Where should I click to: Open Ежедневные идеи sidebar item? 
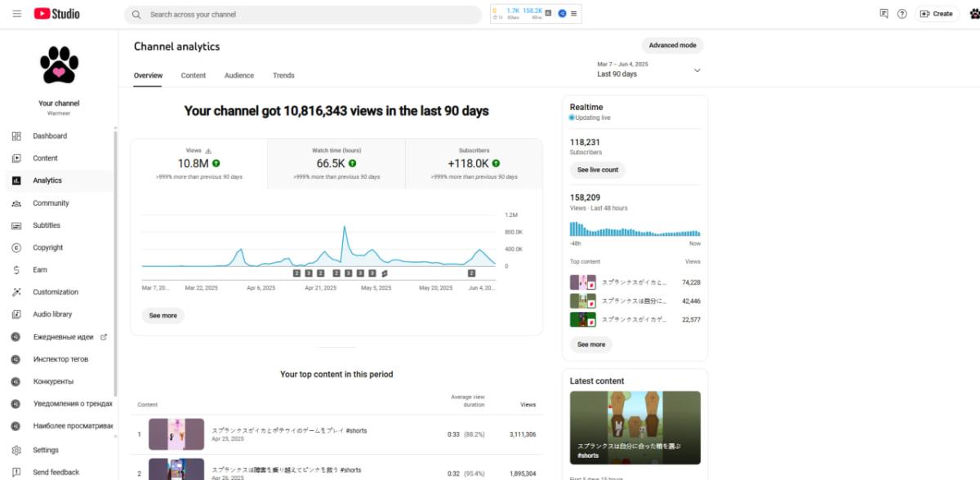click(59, 336)
